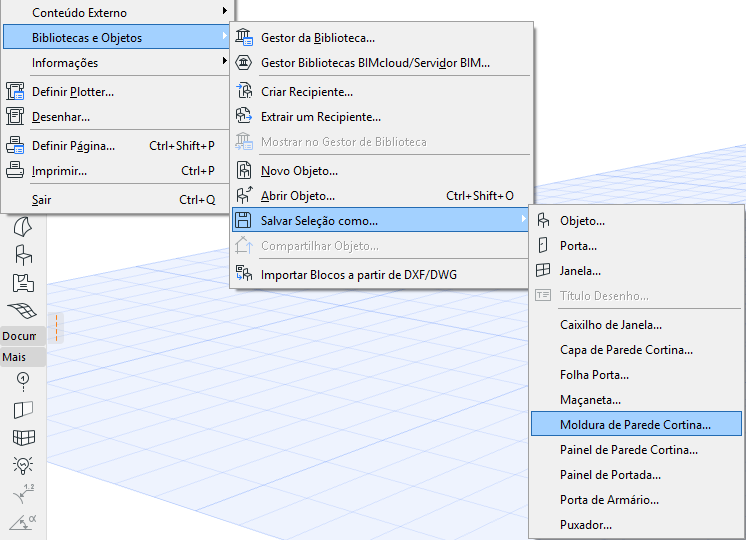Screen dimensions: 746x540
Task: Expand the Conteúdo Externo submenu arrow
Action: tap(225, 10)
